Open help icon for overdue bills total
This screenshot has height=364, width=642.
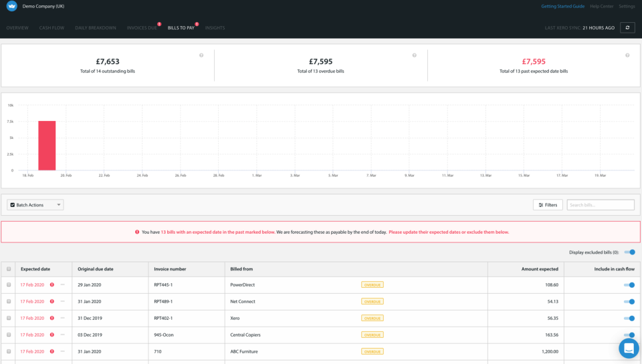415,55
